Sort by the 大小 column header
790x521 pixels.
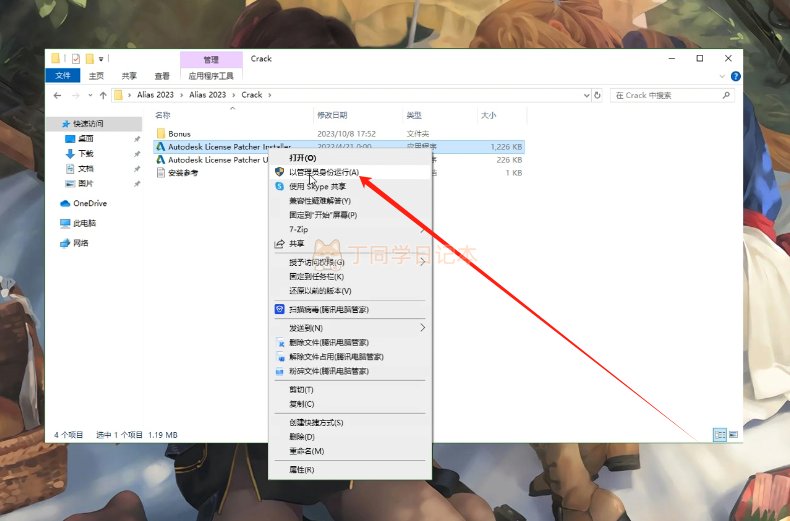coord(488,115)
